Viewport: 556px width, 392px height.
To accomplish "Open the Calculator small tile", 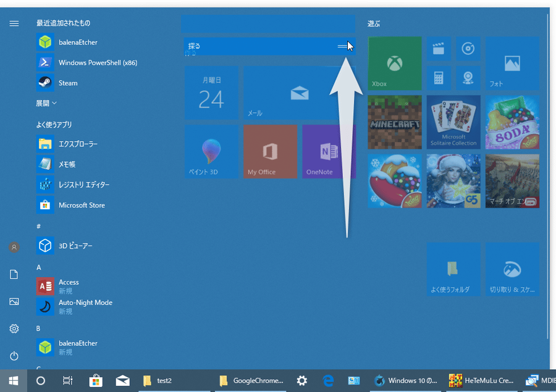I will click(x=439, y=78).
